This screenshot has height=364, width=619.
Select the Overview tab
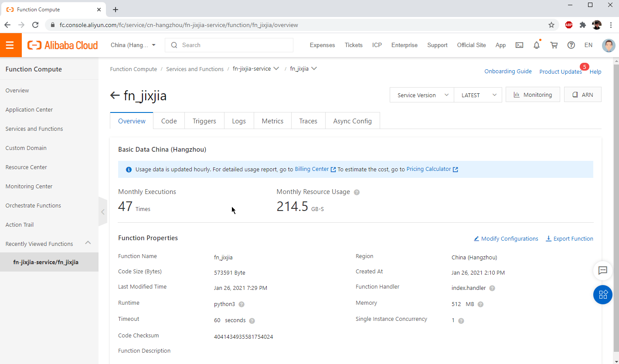pyautogui.click(x=132, y=121)
